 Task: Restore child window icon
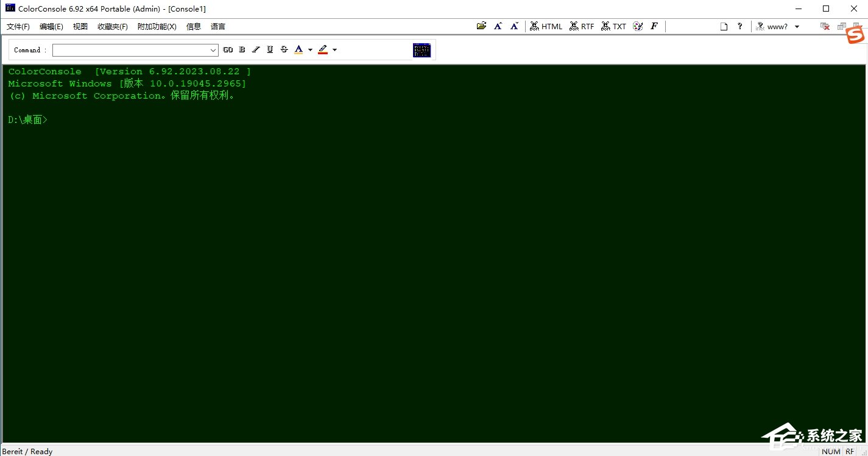(x=841, y=26)
